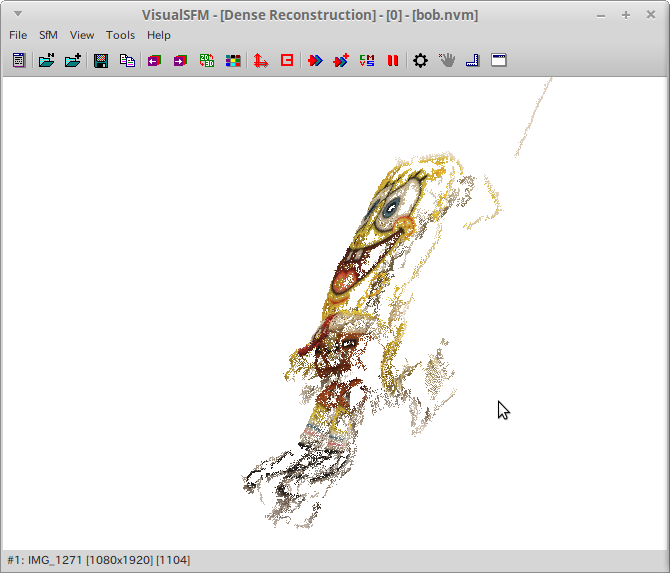670x573 pixels.
Task: Click the copy documents toolbar icon
Action: pos(127,61)
